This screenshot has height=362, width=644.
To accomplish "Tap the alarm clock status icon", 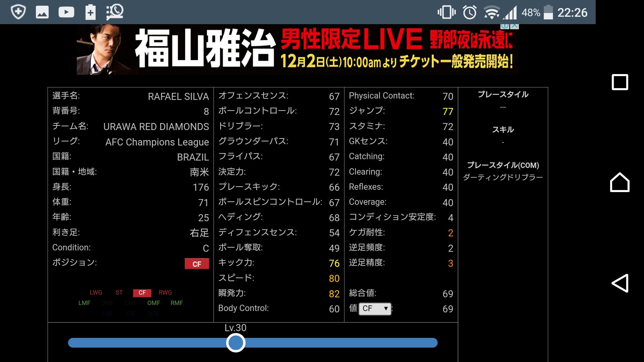I will click(470, 13).
